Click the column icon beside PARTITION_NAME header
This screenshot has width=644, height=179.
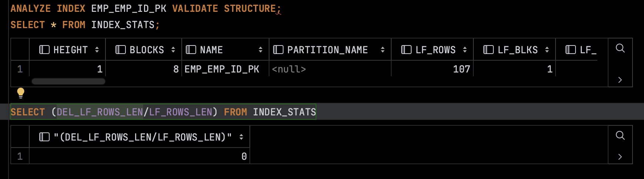[x=278, y=50]
